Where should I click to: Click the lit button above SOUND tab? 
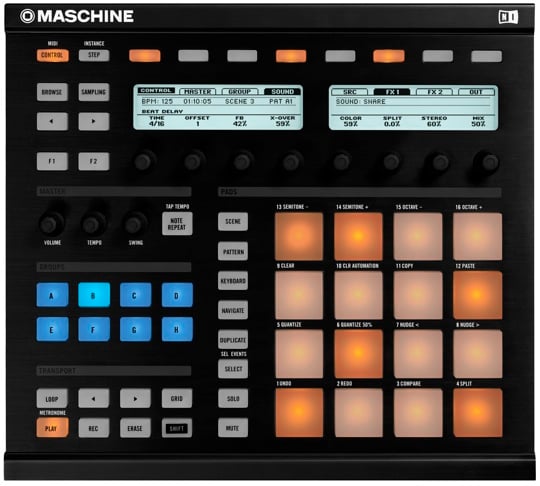[x=291, y=55]
